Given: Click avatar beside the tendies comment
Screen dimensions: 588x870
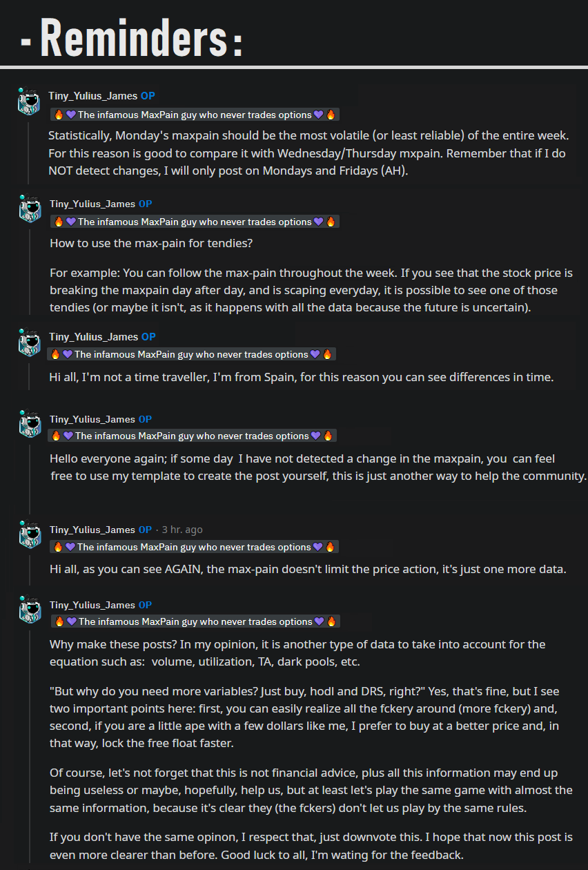Looking at the screenshot, I should (x=29, y=209).
